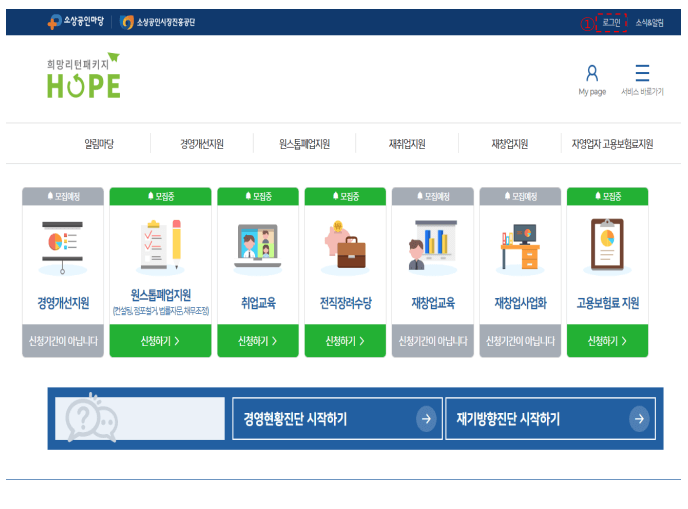
Task: Open the 자영업자 고용보험료지원 menu
Action: point(613,143)
